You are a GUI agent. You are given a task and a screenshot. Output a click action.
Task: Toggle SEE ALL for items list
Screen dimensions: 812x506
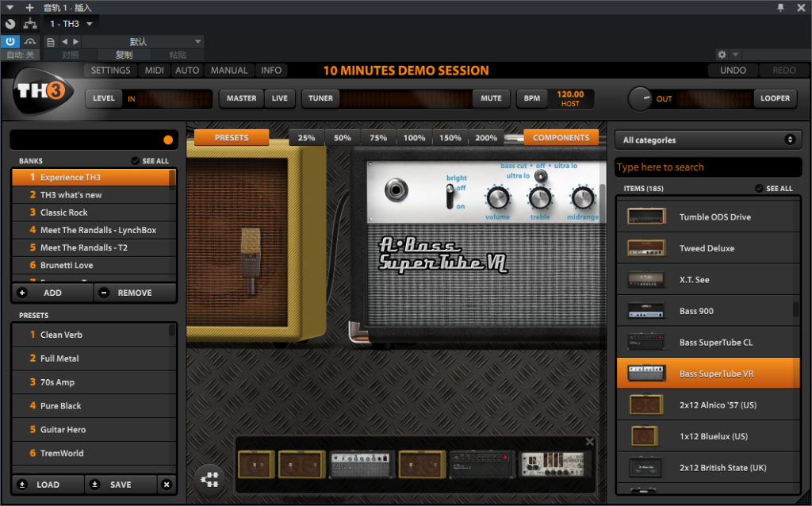coord(774,189)
